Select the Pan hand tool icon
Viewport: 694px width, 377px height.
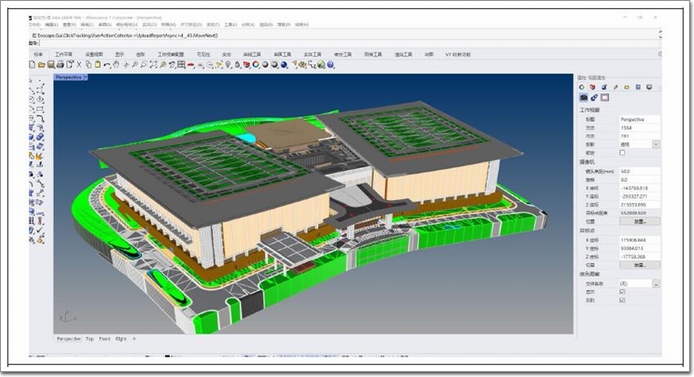[x=116, y=65]
